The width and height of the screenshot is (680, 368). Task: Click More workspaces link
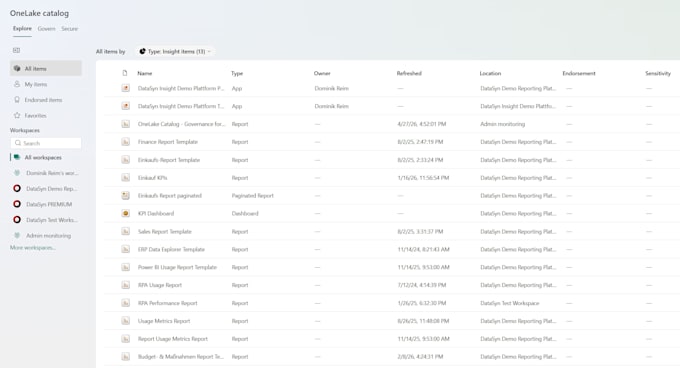(x=33, y=248)
